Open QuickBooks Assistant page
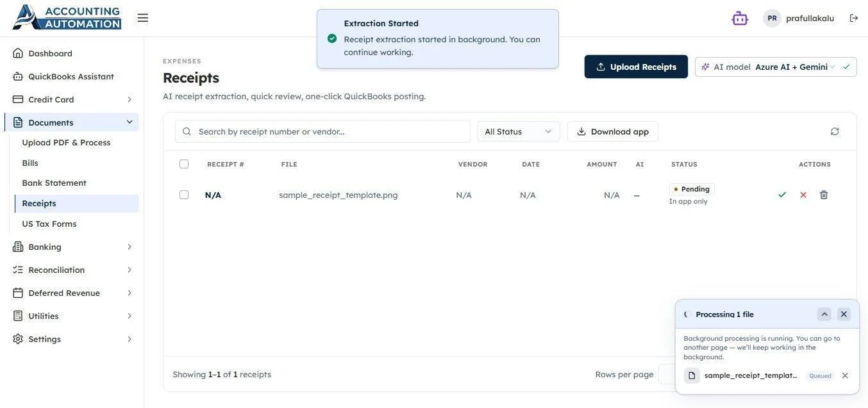 tap(72, 76)
